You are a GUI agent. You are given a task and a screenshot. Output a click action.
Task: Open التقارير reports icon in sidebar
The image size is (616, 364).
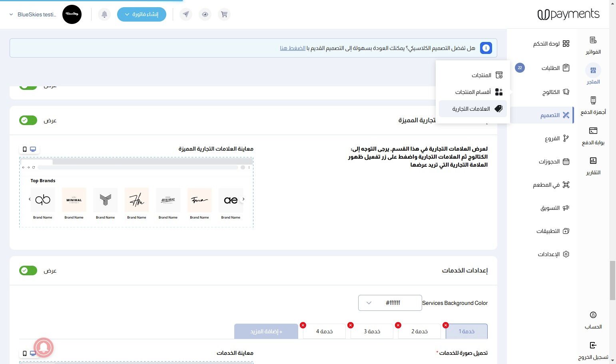[593, 161]
